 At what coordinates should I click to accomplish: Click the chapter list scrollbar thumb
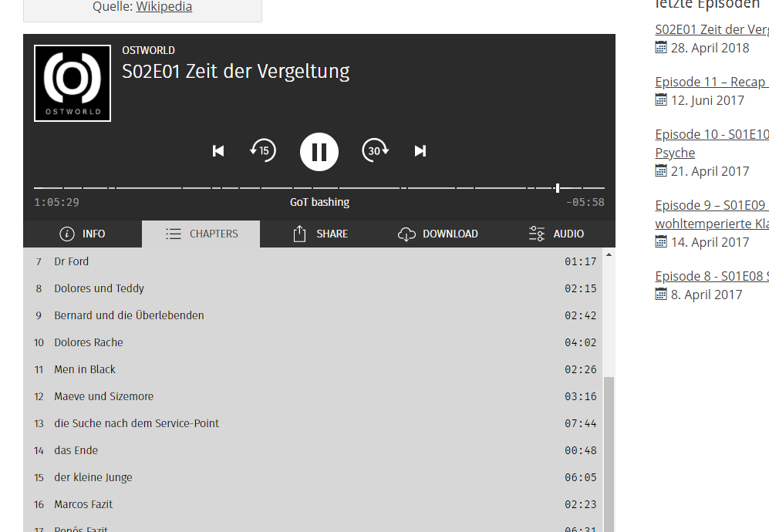609,454
